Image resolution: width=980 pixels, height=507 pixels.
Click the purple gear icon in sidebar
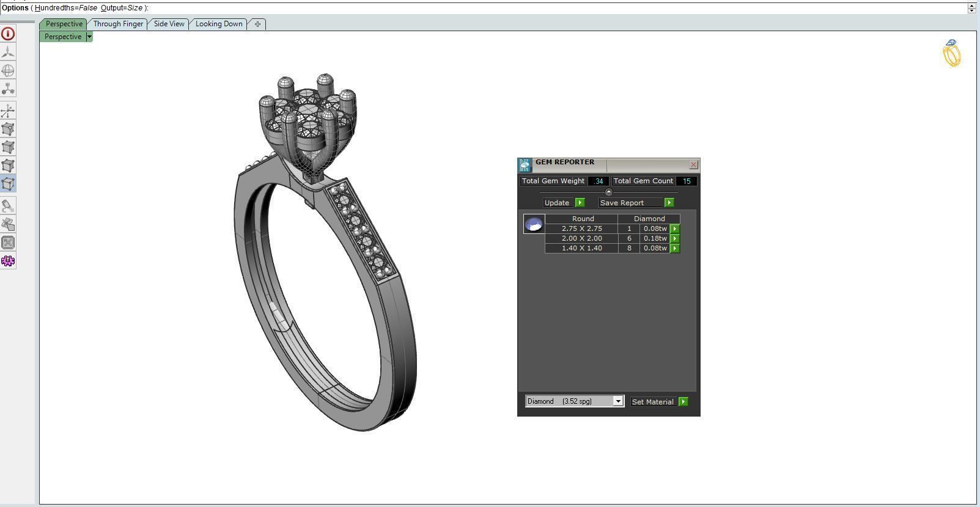pos(8,261)
